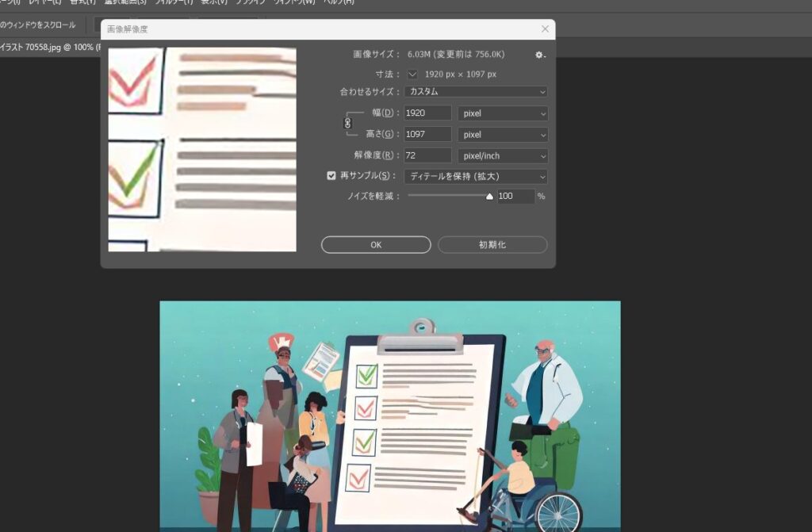Click the のウィンドウをスクロール option in options bar
The width and height of the screenshot is (812, 532).
(x=38, y=25)
